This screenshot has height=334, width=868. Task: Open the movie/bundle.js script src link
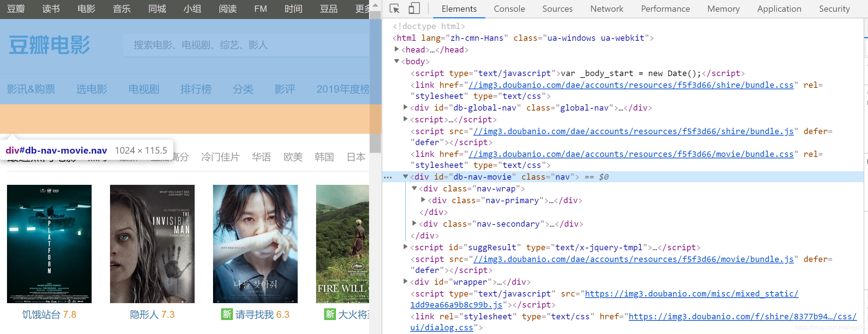tap(633, 259)
